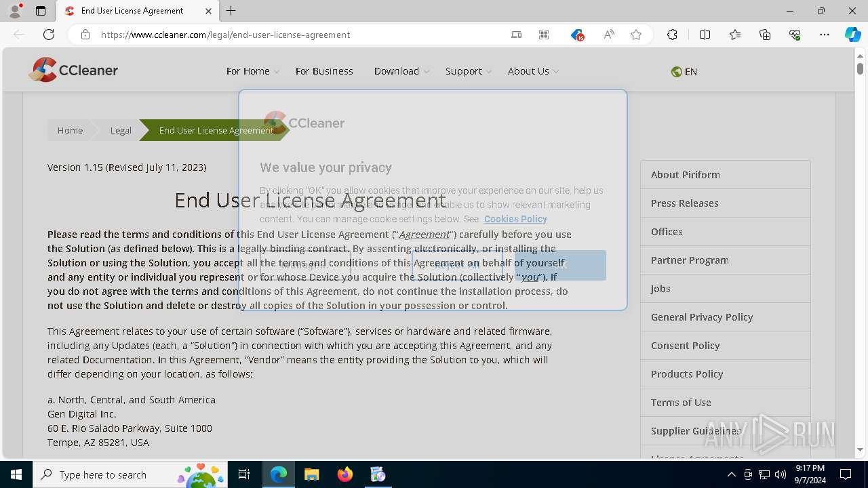Click the green globe language icon
The width and height of the screenshot is (868, 488).
pos(676,72)
